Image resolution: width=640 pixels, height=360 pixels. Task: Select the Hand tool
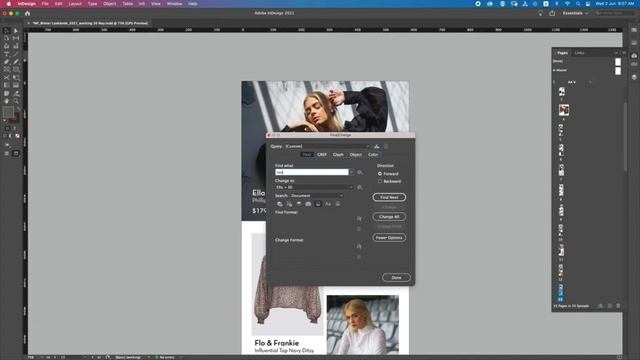(x=7, y=101)
